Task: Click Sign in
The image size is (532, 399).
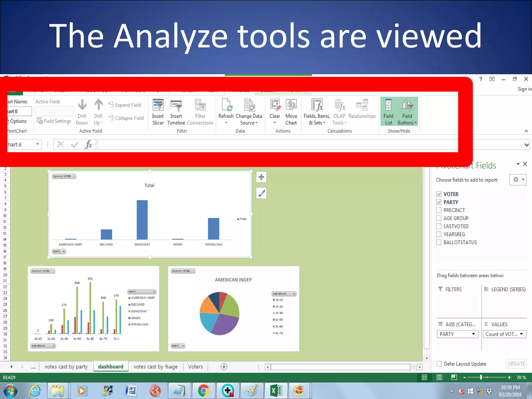Action: pyautogui.click(x=524, y=89)
